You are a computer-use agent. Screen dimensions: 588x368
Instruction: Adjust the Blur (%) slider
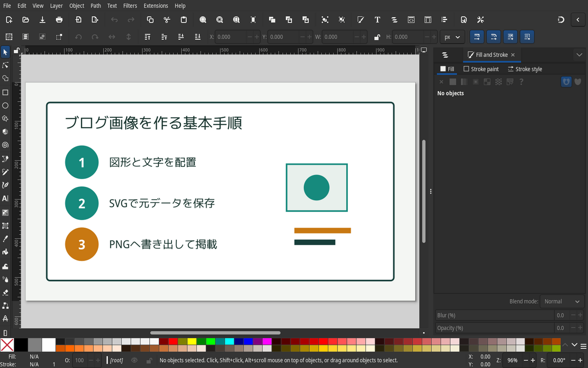(495, 315)
